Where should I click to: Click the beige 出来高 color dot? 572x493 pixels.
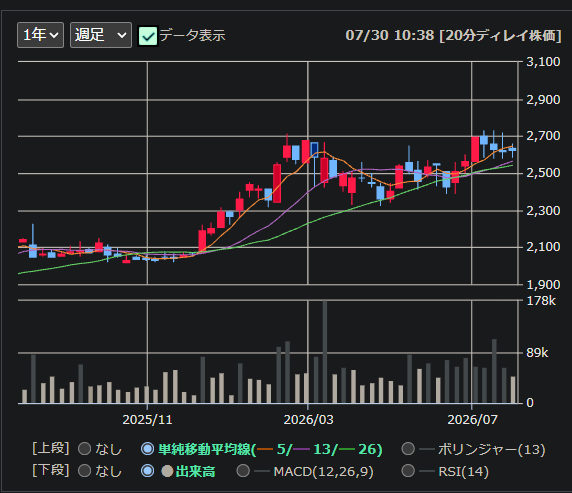click(167, 471)
